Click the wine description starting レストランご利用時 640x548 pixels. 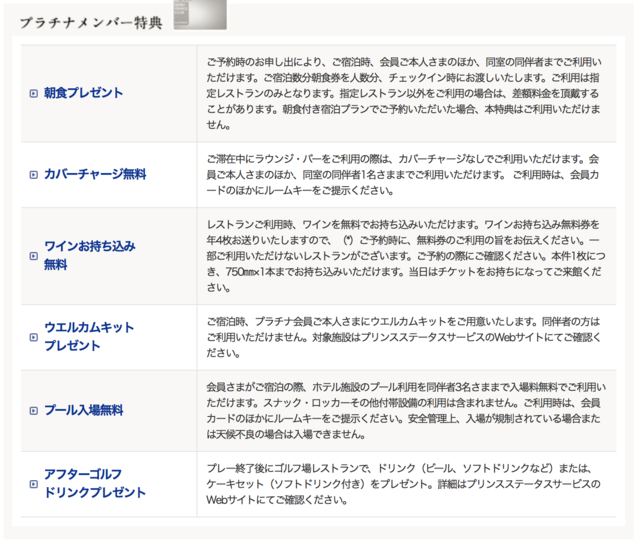[406, 256]
